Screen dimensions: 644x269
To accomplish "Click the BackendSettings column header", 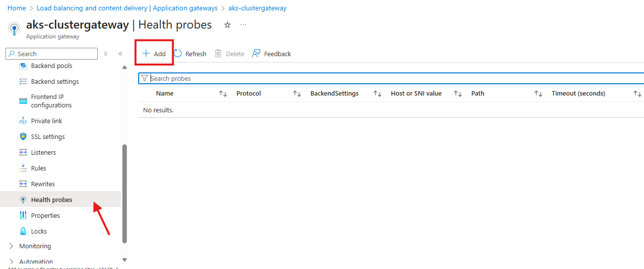I will pos(335,94).
